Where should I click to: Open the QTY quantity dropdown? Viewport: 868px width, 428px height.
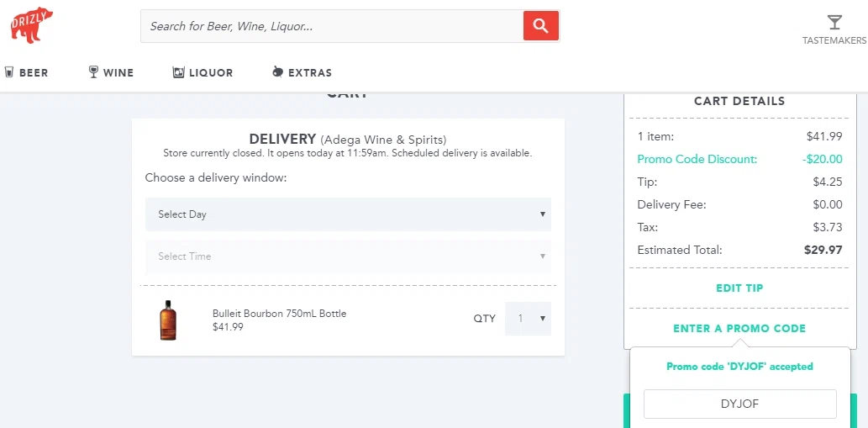[528, 319]
